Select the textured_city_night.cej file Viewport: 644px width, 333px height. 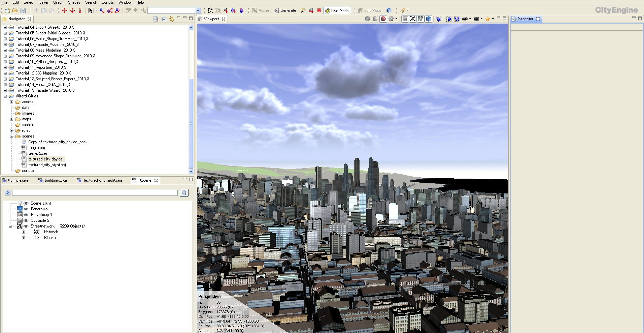tap(47, 165)
